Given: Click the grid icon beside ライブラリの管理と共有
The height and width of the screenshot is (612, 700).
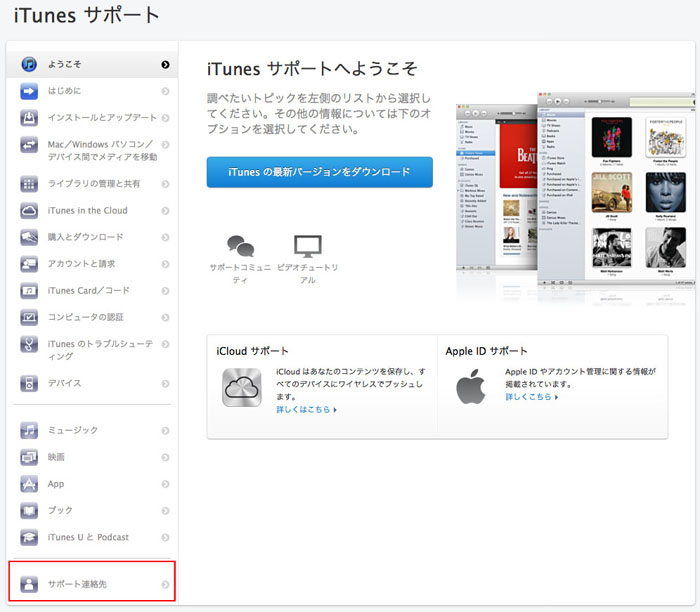Looking at the screenshot, I should pos(29,184).
